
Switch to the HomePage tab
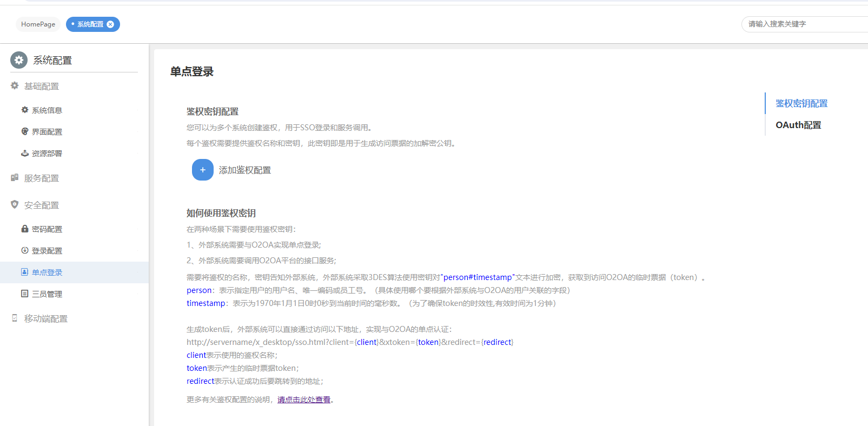38,24
